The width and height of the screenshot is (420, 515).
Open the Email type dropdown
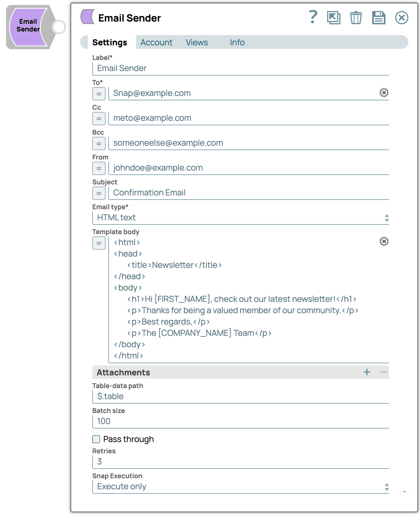(x=240, y=218)
